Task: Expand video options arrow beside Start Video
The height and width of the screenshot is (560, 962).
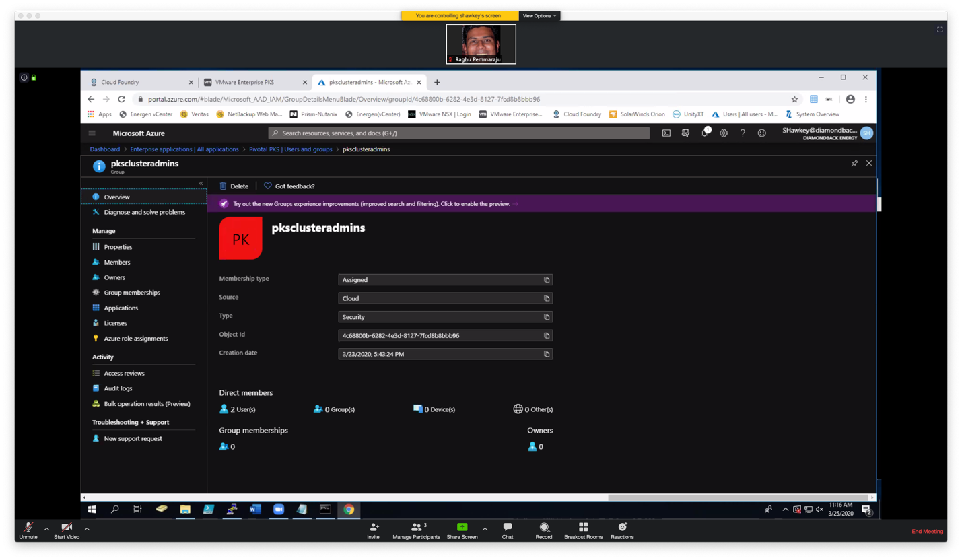Action: (x=87, y=529)
